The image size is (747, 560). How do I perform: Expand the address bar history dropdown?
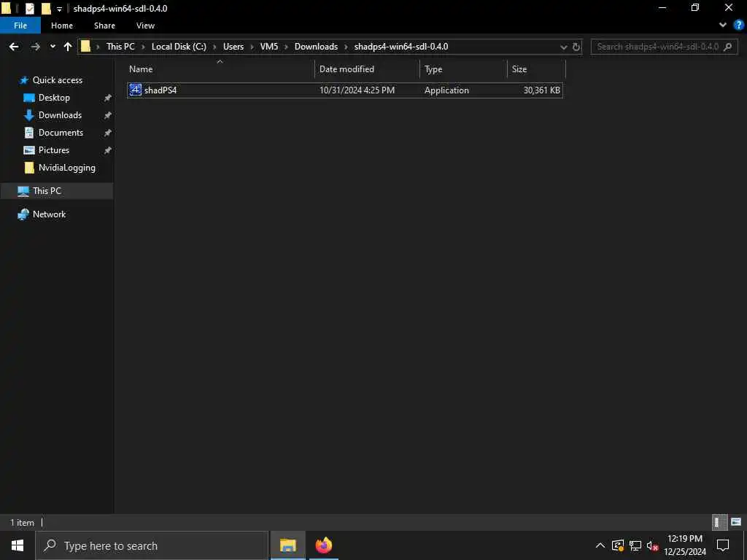[564, 47]
